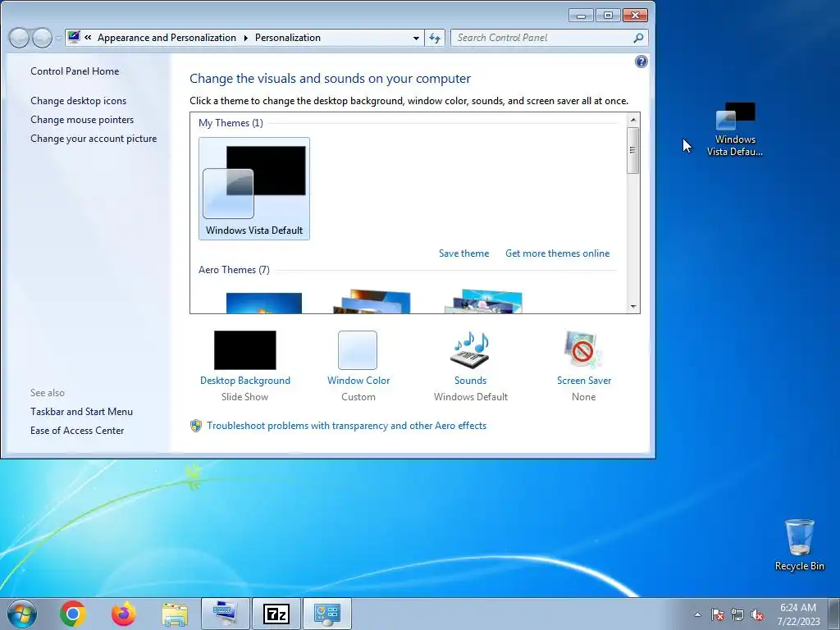This screenshot has height=630, width=840.
Task: Click the Personalization breadcrumb
Action: 288,38
